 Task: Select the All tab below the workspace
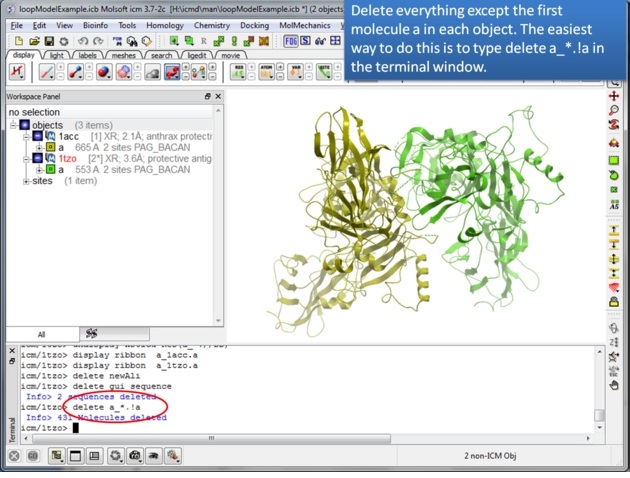point(43,334)
